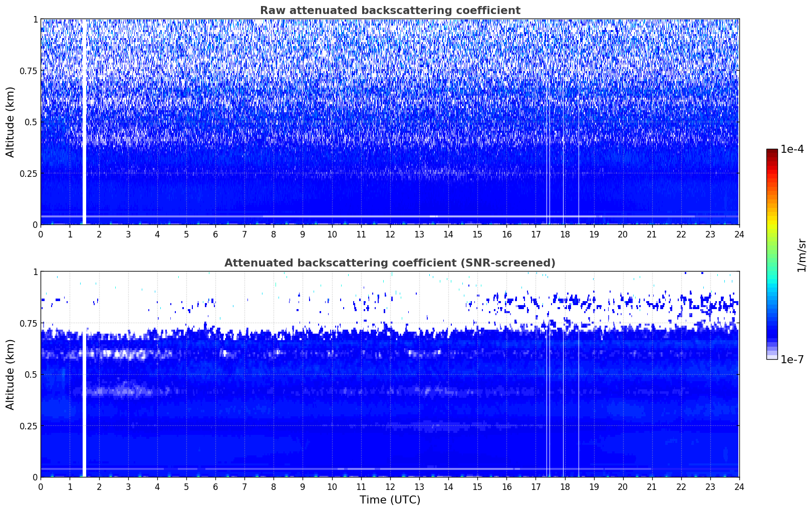Select the "1/m/sr" colorbar unit label

(801, 254)
